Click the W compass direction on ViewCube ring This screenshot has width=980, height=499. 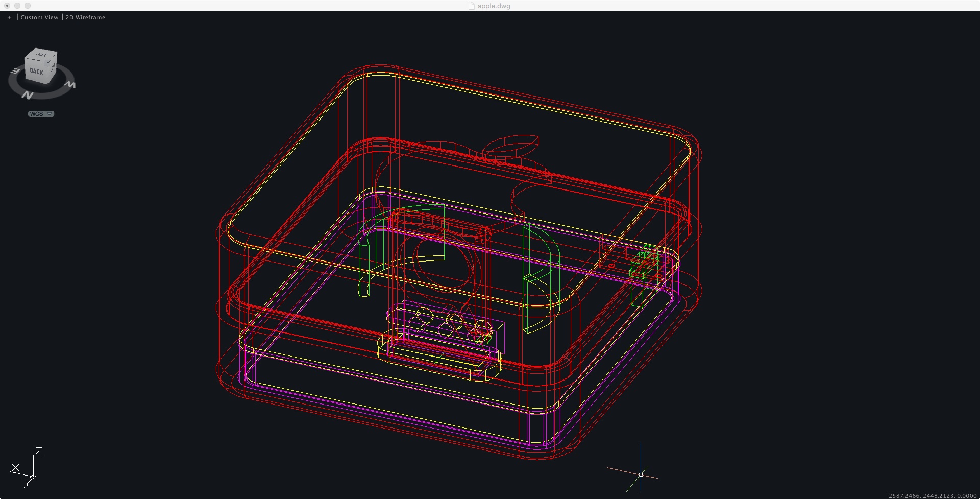tap(70, 85)
